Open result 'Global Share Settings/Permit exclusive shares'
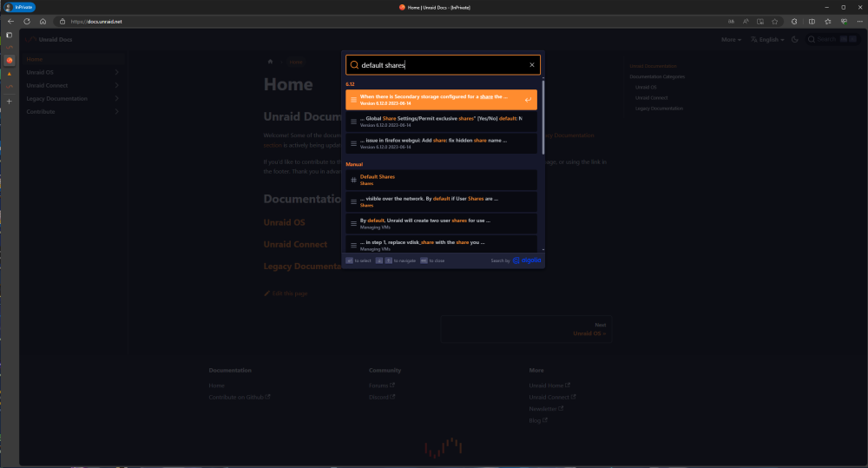 click(441, 122)
